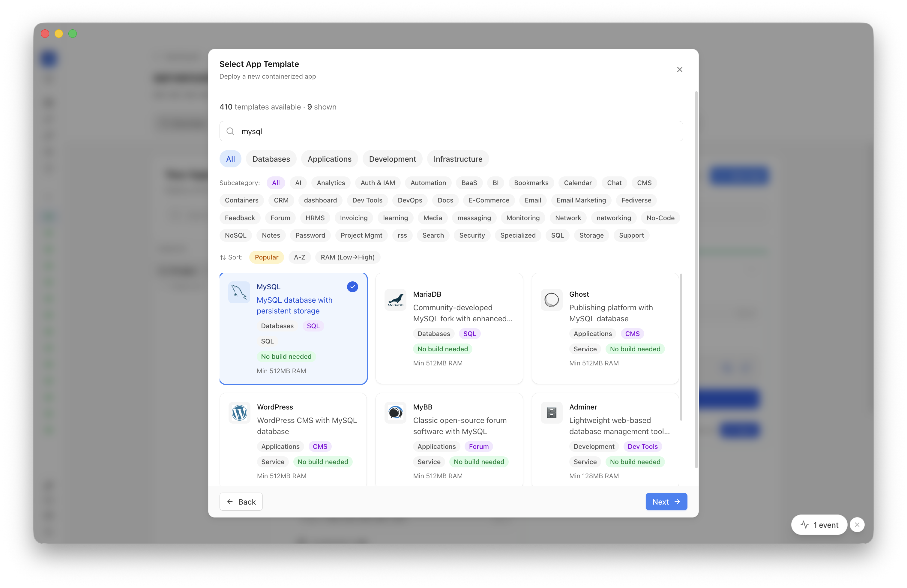Filter by Support subcategory

pos(631,235)
